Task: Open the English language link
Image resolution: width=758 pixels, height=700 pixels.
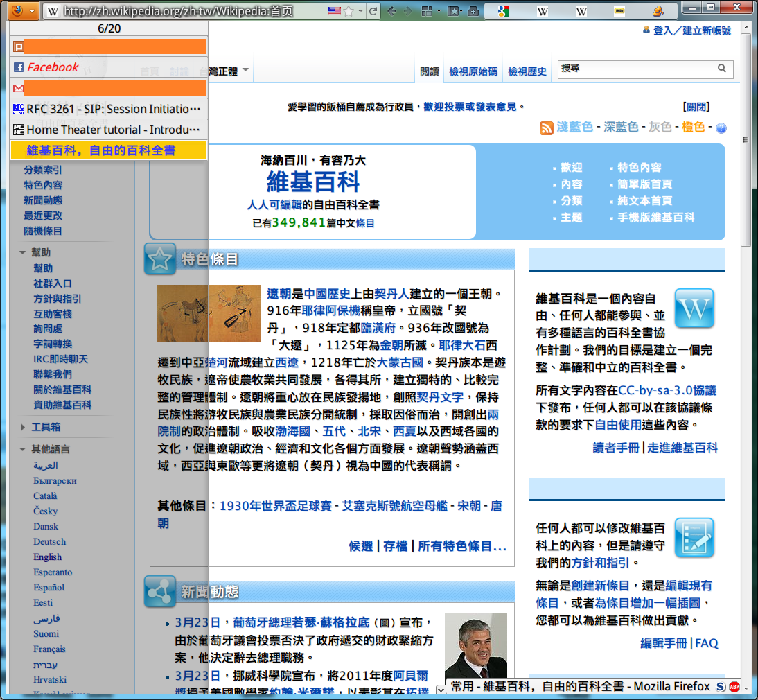Action: point(47,557)
